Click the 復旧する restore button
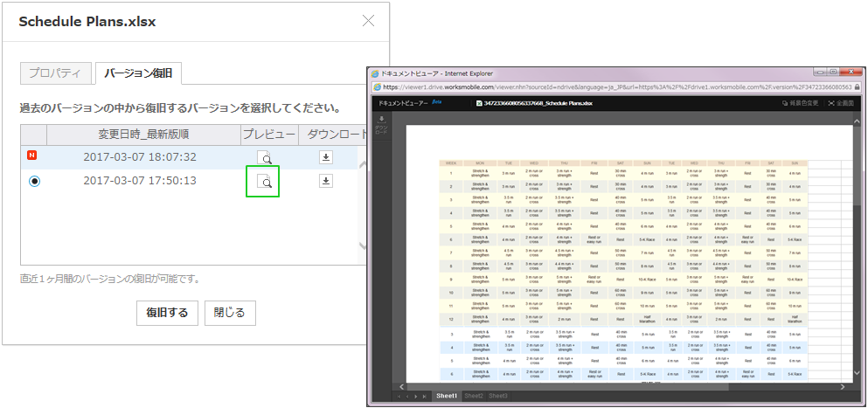Screen dimensions: 868x408 167,313
